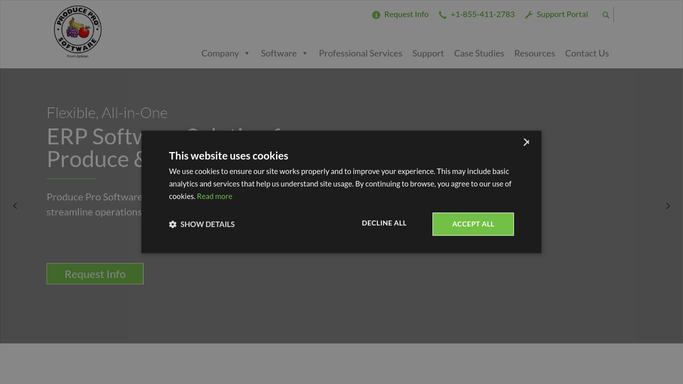Expand Show Details in cookie dialog
Viewport: 683px width, 384px height.
(x=202, y=224)
